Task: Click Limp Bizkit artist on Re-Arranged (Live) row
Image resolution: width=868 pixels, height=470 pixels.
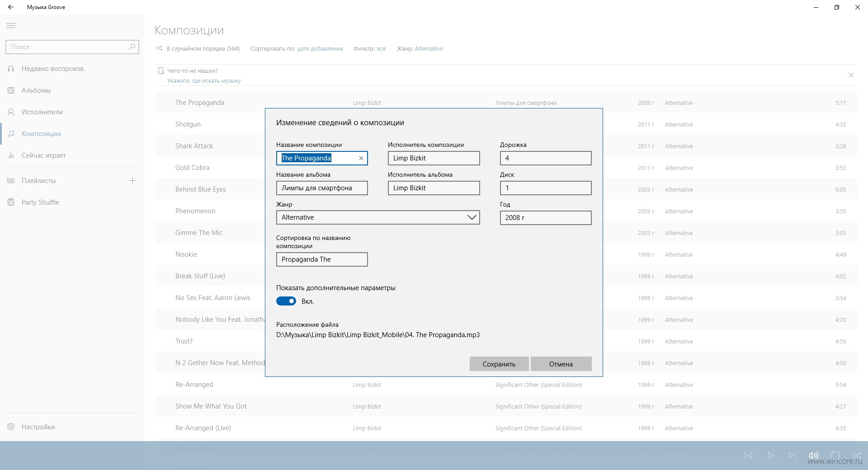Action: (367, 428)
